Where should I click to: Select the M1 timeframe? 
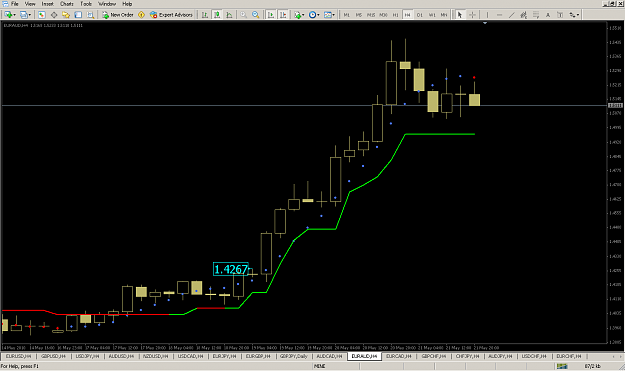click(346, 15)
